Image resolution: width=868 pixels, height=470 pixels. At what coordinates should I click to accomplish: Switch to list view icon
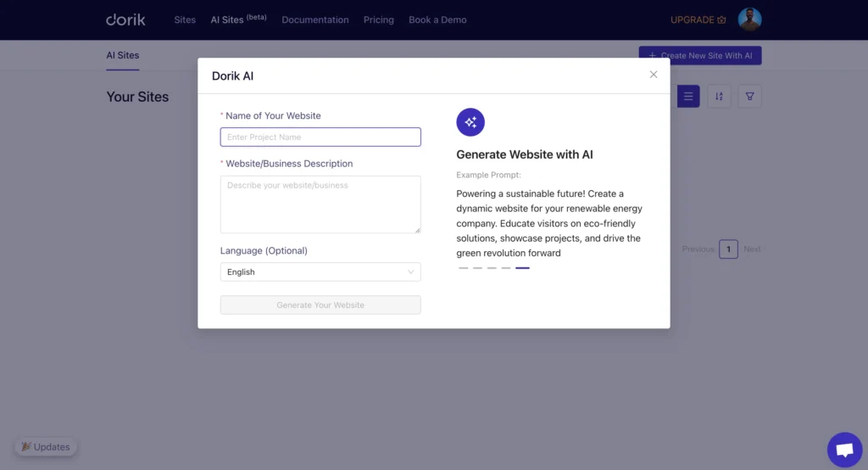[688, 97]
